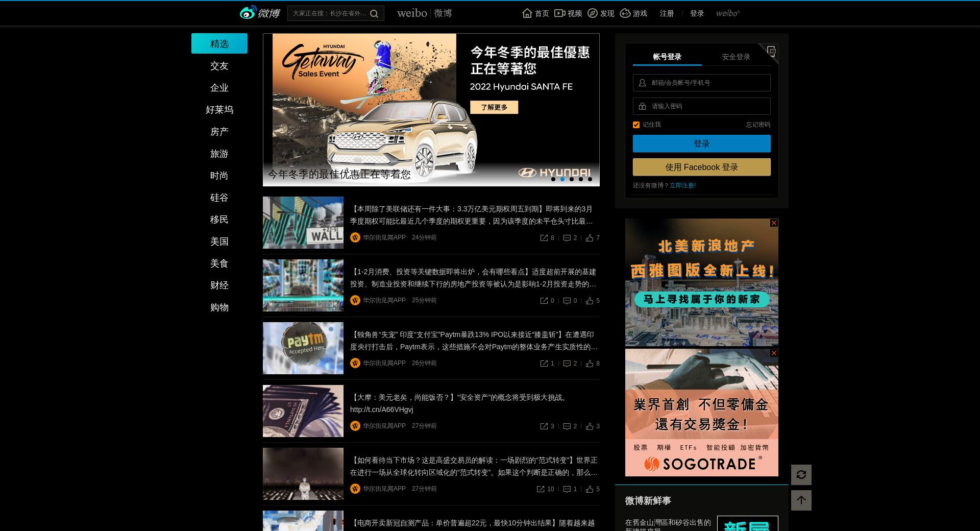This screenshot has width=980, height=531.
Task: Click 使用 Facebook 登录 button
Action: click(x=702, y=167)
